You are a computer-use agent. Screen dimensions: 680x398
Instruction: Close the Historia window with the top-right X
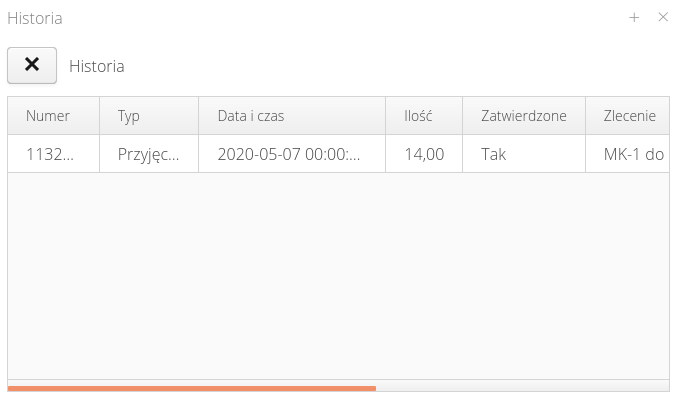pos(663,17)
